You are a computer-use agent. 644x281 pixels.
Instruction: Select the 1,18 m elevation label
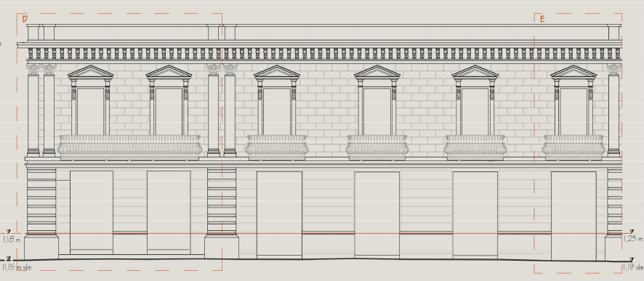coord(12,239)
